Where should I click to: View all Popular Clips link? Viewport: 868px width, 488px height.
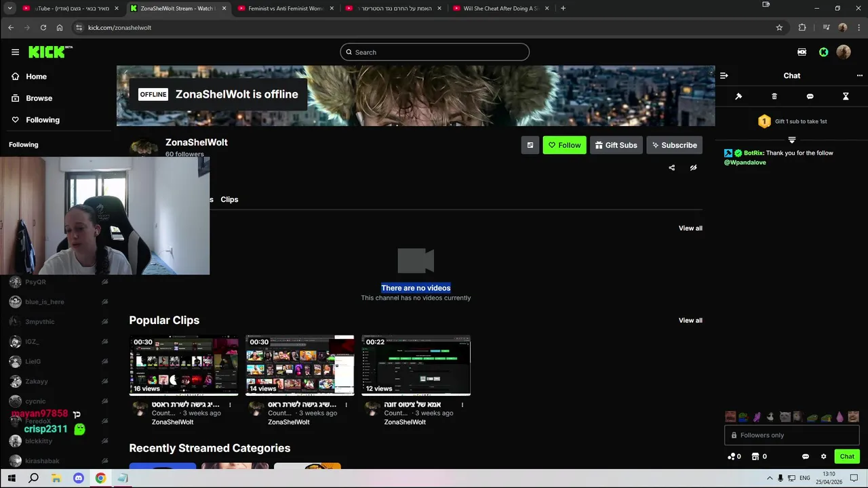pyautogui.click(x=690, y=321)
